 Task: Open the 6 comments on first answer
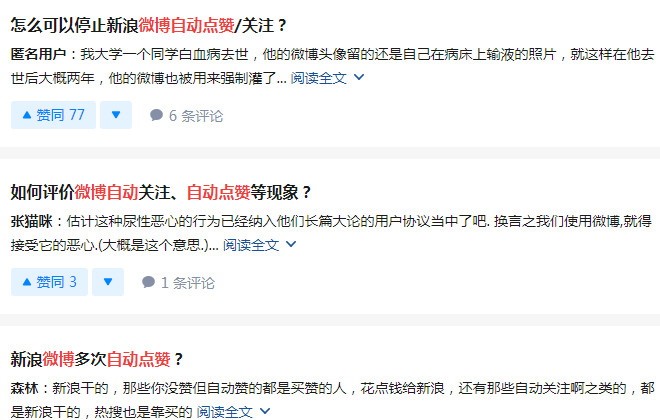186,116
